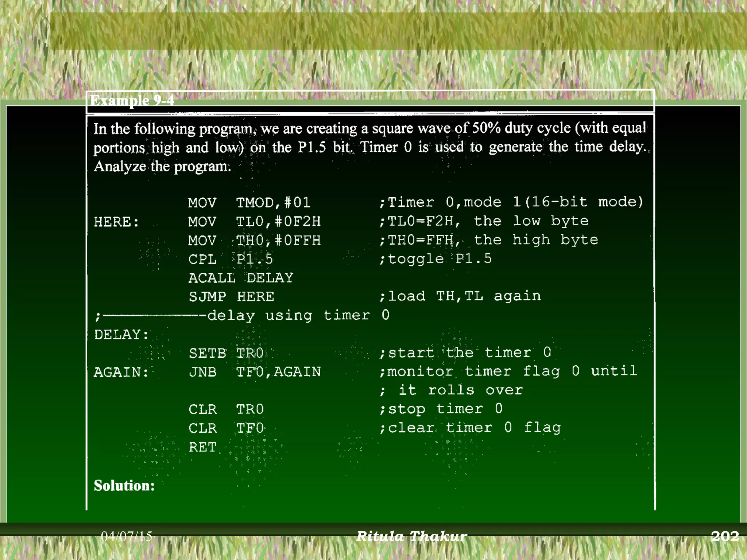Click the 'Solution:' label
The image size is (747, 560).
(x=124, y=486)
